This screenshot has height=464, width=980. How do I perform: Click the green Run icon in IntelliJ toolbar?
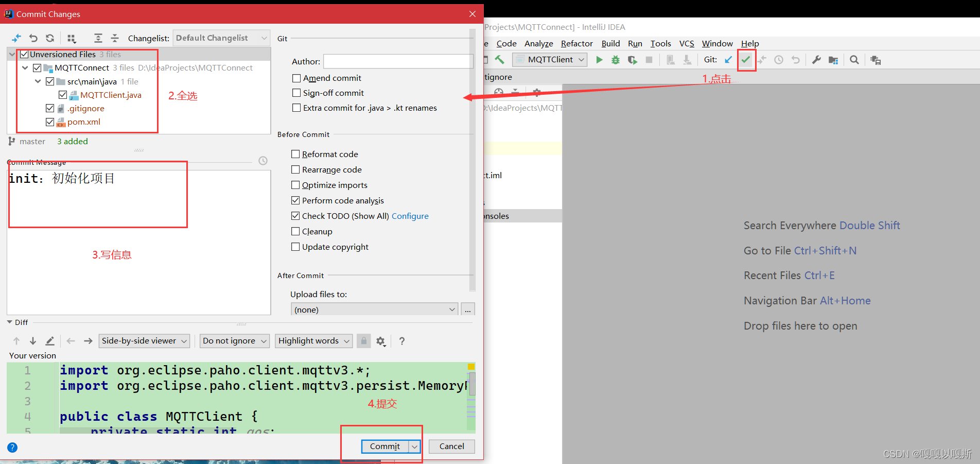click(599, 60)
